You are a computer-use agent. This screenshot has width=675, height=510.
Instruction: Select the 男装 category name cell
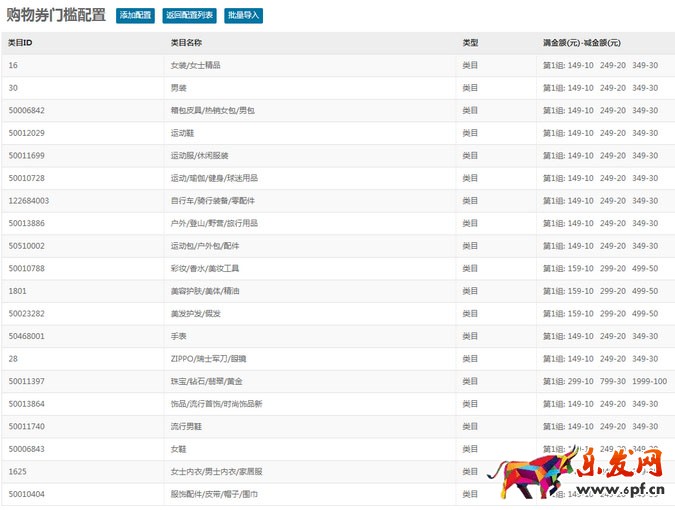[x=179, y=88]
